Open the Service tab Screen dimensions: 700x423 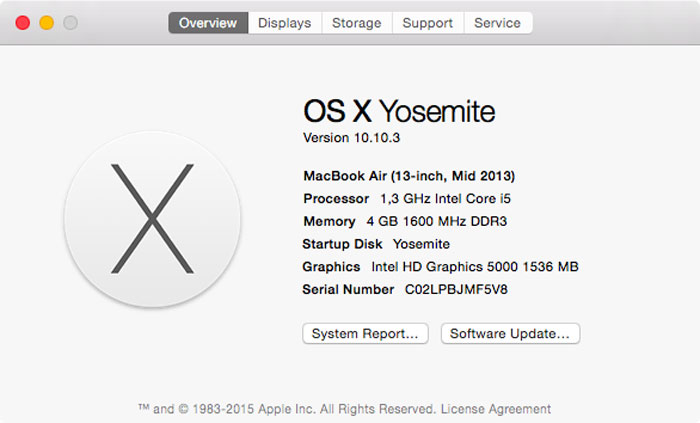[x=498, y=23]
